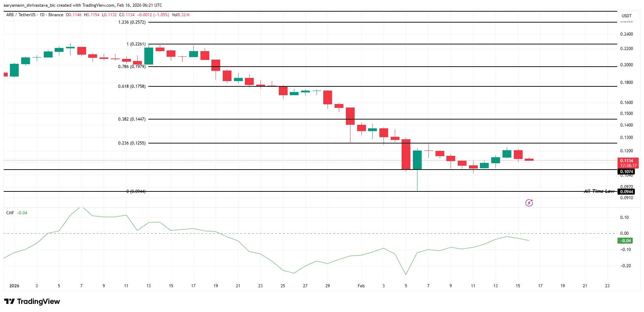Click the black 0.0944 price tag
Image resolution: width=644 pixels, height=312 pixels.
tap(627, 192)
